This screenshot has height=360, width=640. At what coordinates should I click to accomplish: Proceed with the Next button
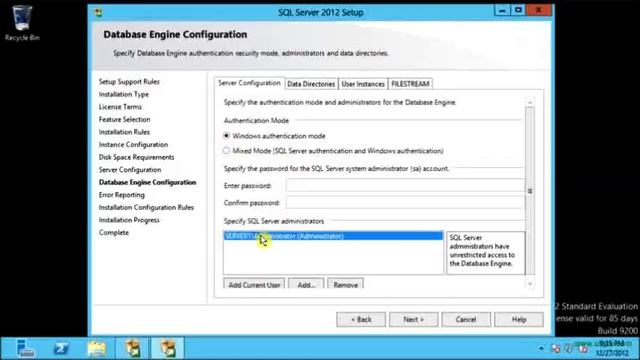point(413,320)
